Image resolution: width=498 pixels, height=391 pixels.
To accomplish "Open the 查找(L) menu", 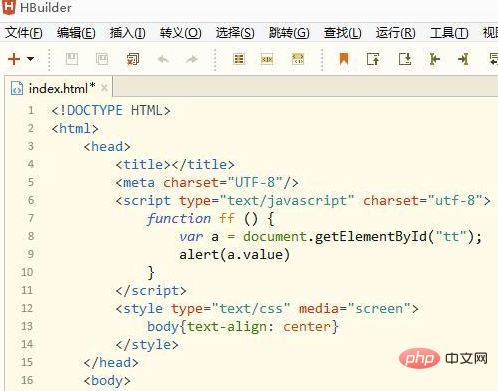I will (x=343, y=33).
